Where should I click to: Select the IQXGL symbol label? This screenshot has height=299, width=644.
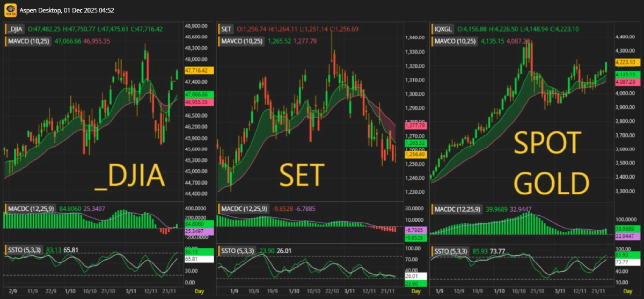(x=444, y=30)
